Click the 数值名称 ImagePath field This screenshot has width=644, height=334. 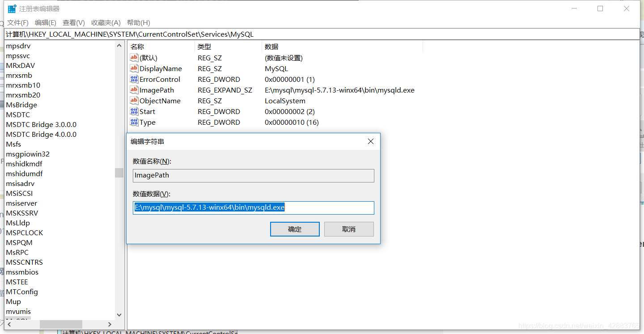(254, 175)
